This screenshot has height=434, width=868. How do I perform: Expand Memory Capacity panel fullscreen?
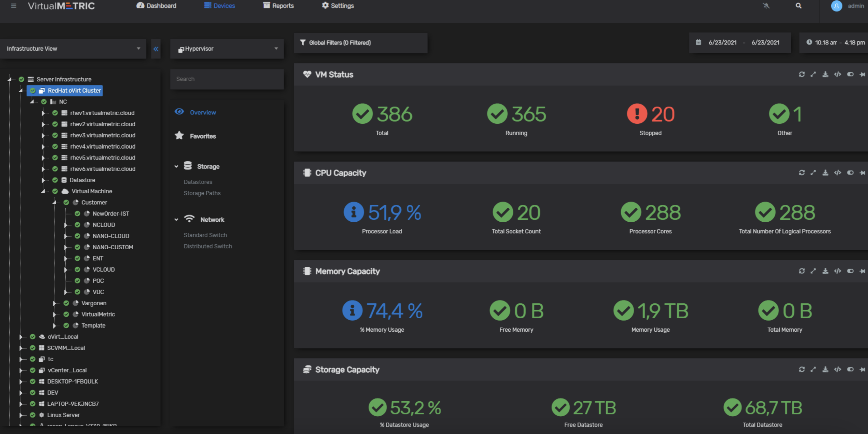coord(813,271)
